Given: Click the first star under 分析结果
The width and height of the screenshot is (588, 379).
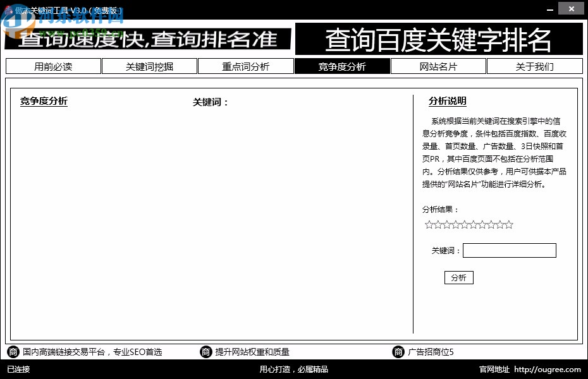Looking at the screenshot, I should pos(428,224).
